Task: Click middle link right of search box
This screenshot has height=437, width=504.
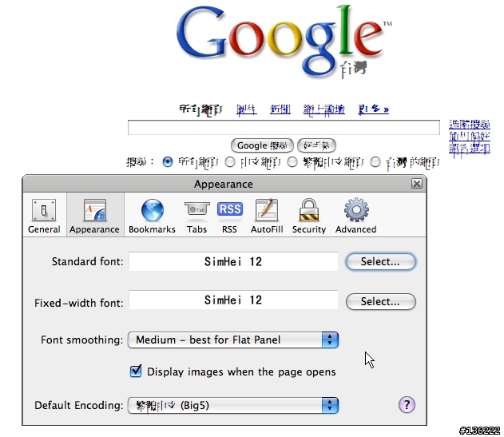Action: click(x=470, y=137)
